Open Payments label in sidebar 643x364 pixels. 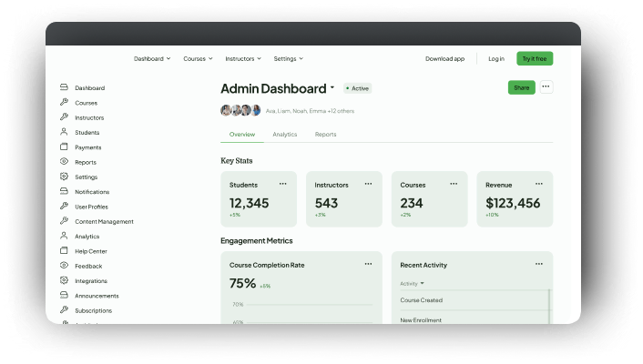88,147
